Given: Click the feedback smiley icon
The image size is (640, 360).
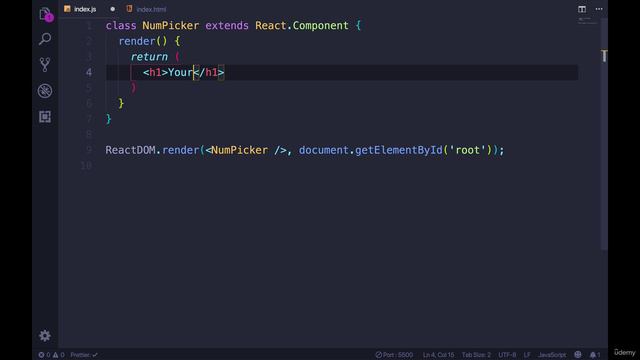Looking at the screenshot, I should [x=578, y=355].
